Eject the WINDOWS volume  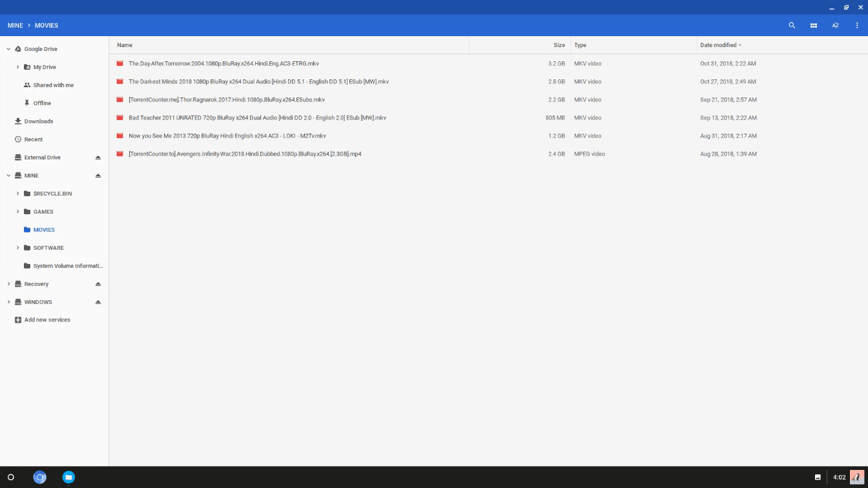(x=98, y=302)
